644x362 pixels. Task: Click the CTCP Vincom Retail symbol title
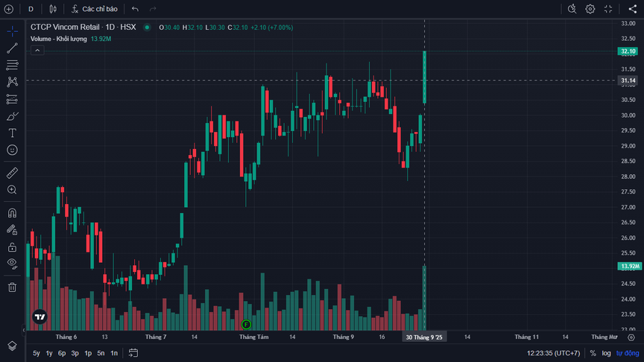point(65,27)
